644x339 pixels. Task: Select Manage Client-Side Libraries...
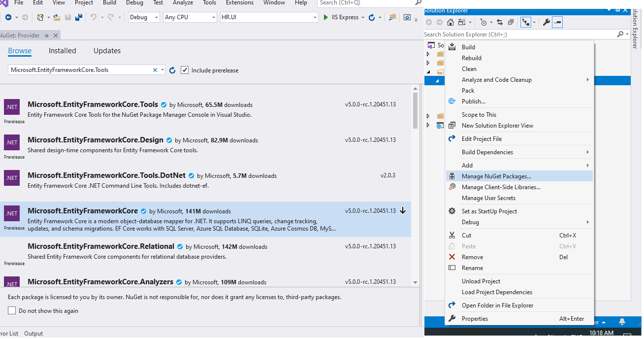(x=519, y=187)
